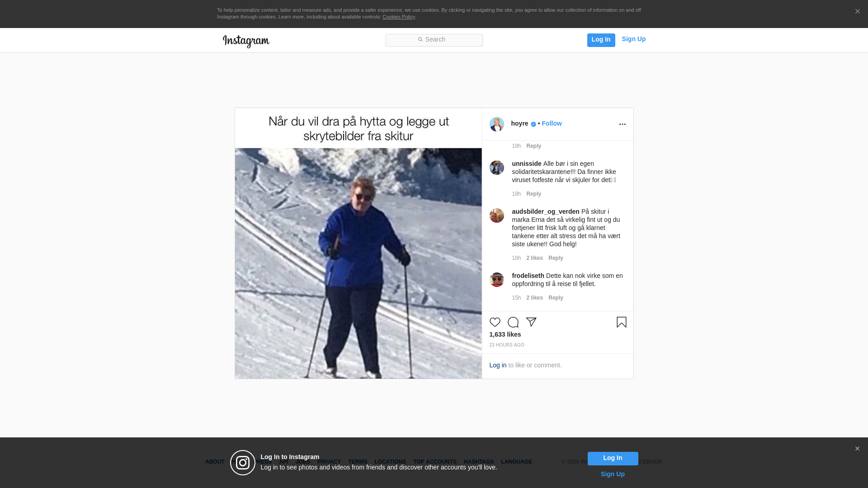Dismiss the cookie notice banner
Screen dimensions: 868x488
click(x=857, y=12)
